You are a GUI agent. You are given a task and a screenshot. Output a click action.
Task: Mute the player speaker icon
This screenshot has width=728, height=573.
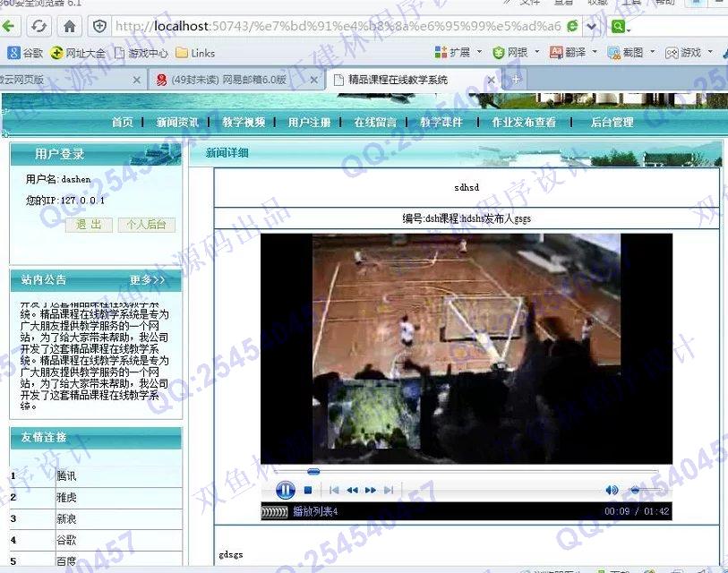(612, 490)
